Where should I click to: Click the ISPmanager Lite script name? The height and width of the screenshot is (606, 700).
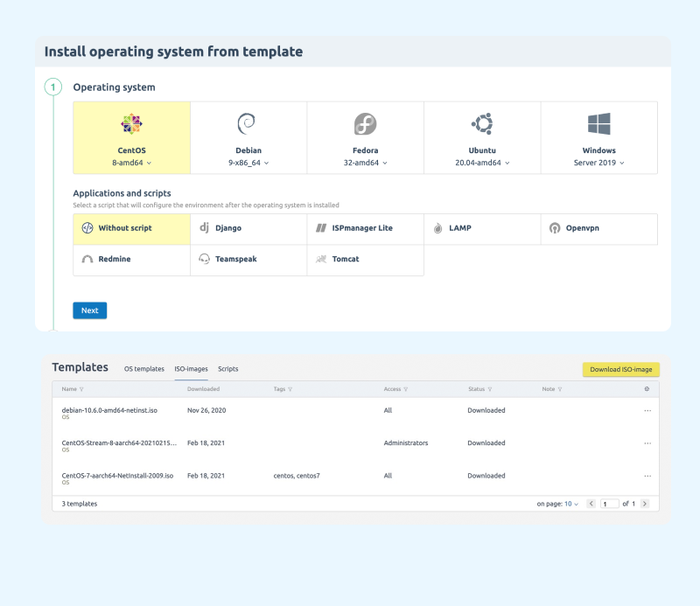pyautogui.click(x=362, y=228)
